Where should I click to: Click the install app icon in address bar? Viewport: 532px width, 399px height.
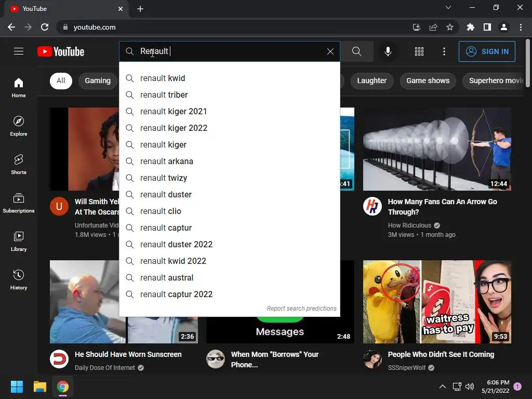click(417, 27)
